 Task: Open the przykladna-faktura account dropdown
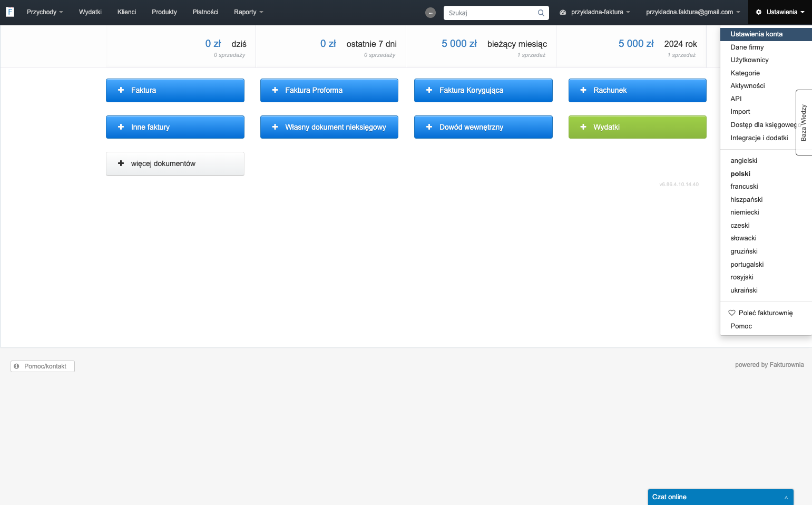click(x=595, y=12)
